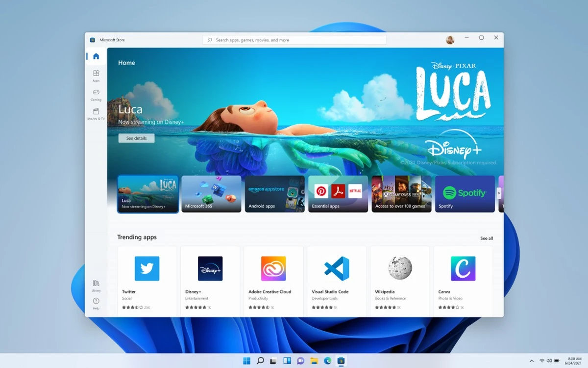Open the account menu via profile picture
The height and width of the screenshot is (368, 588).
[450, 40]
